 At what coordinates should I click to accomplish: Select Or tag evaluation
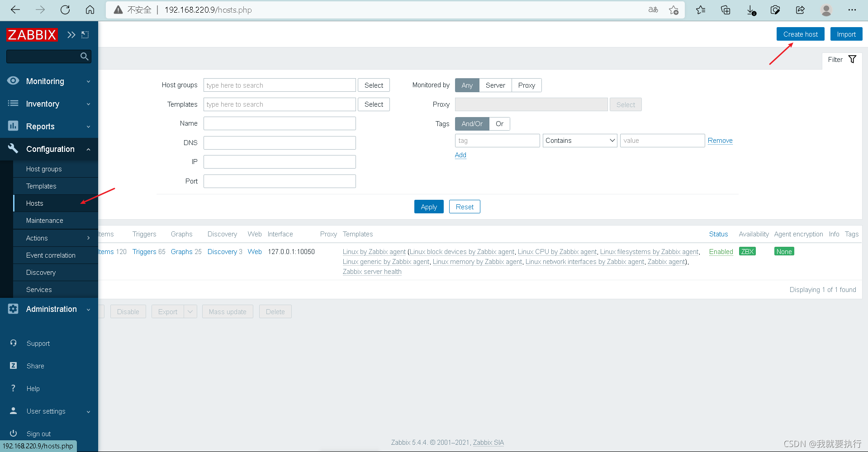click(x=499, y=124)
